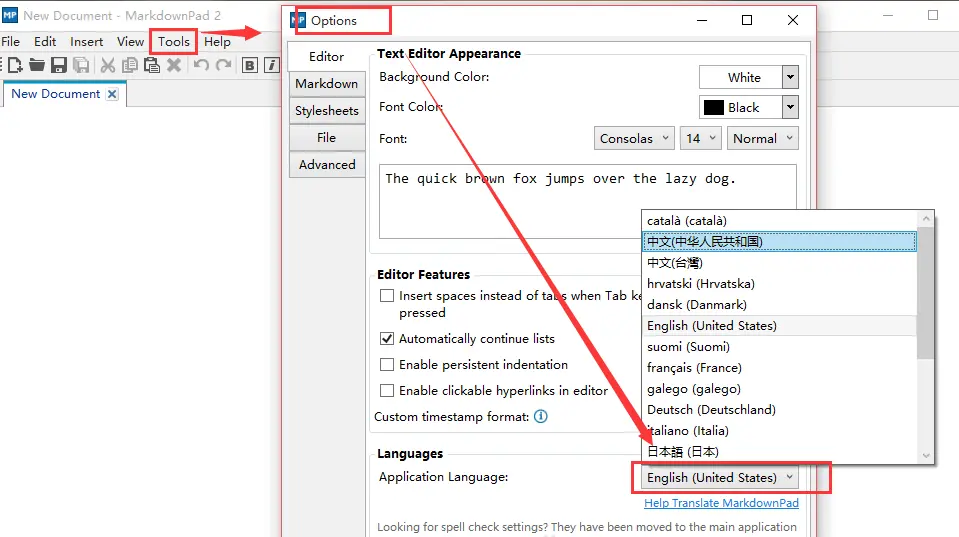959x537 pixels.
Task: Select 日本語 (日本) in language list
Action: point(779,452)
